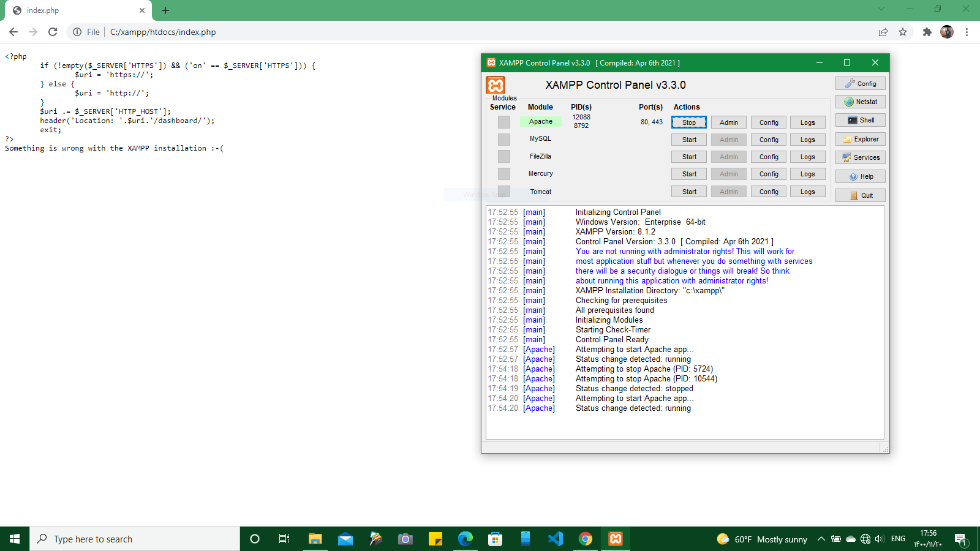
Task: Show hidden system tray icons
Action: (x=821, y=539)
